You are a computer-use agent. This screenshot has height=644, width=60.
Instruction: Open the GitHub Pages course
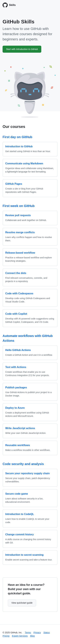coord(14,184)
